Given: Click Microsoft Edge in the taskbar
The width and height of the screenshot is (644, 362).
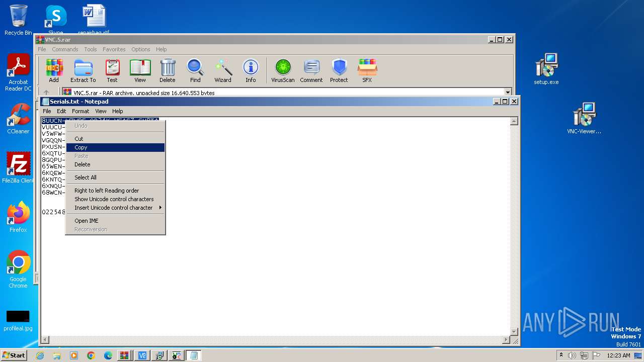Looking at the screenshot, I should [x=108, y=355].
